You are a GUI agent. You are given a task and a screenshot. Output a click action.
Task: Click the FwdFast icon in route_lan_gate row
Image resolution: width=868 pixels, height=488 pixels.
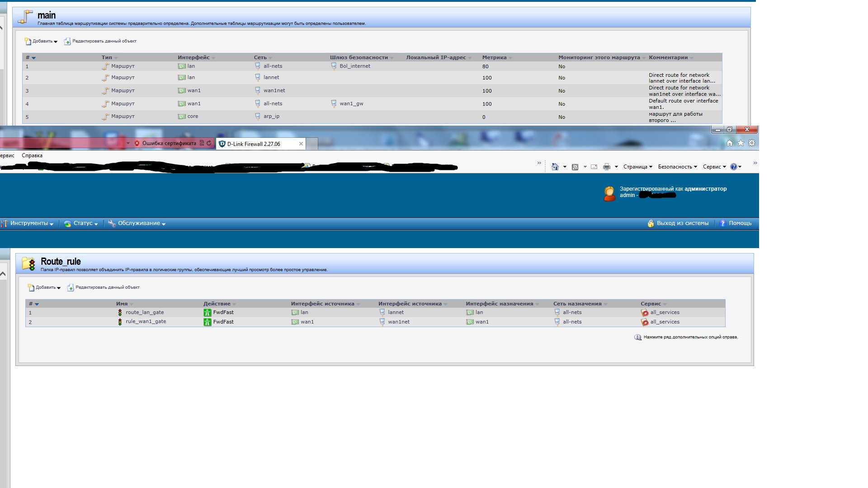pyautogui.click(x=207, y=313)
